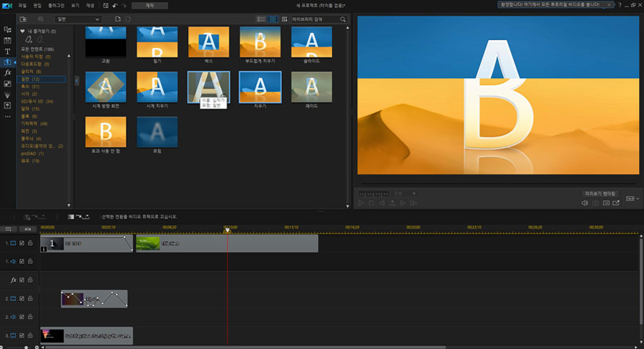Viewport: 644px width, 349px height.
Task: Click the import media icon above library
Action: [x=23, y=19]
